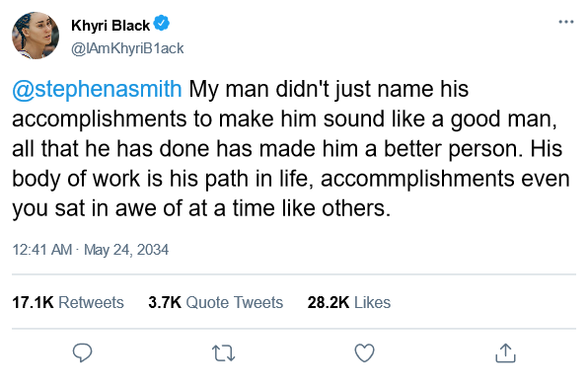The height and width of the screenshot is (389, 588).
Task: Click the misspelled word accommplishments
Action: coord(417,179)
